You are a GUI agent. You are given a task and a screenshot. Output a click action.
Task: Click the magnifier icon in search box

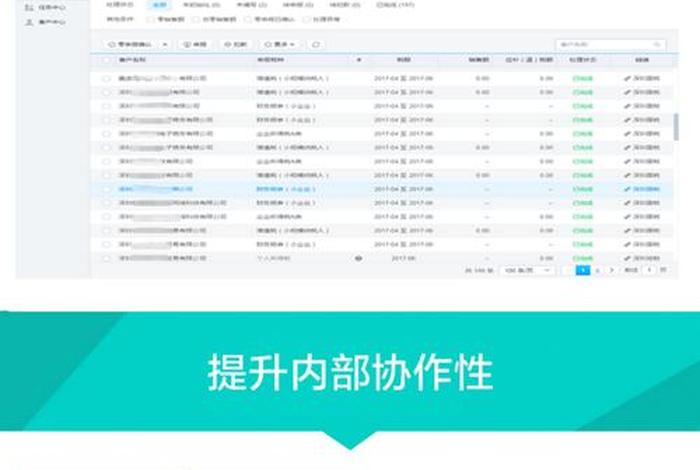point(657,45)
